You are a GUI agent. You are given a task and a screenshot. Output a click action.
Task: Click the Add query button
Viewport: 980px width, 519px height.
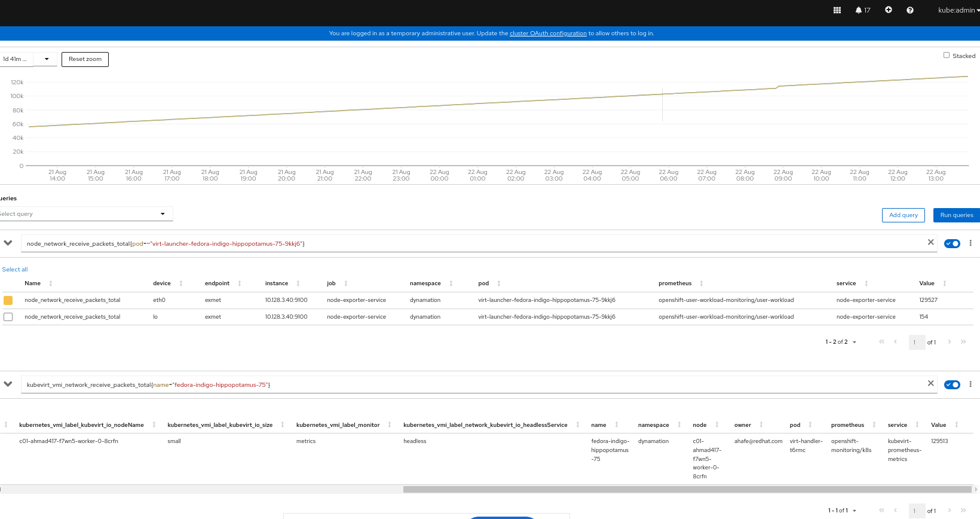903,215
